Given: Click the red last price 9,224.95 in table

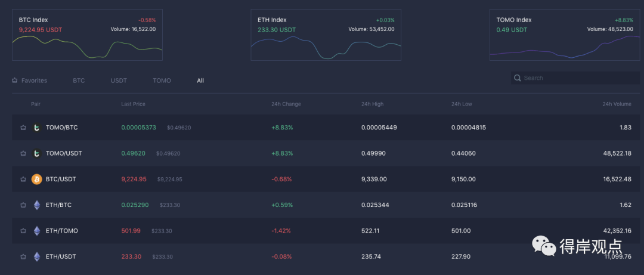Looking at the screenshot, I should (134, 179).
